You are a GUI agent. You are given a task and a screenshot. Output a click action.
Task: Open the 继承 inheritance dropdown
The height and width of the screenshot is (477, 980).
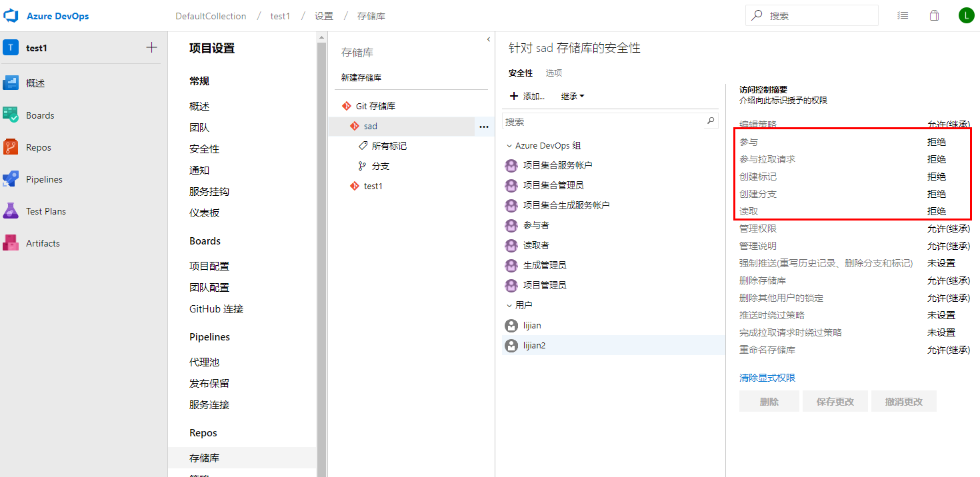(x=573, y=97)
